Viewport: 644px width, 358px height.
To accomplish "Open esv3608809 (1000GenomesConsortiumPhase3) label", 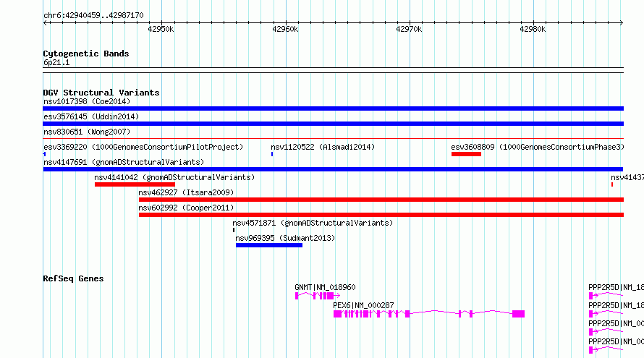I will point(538,147).
